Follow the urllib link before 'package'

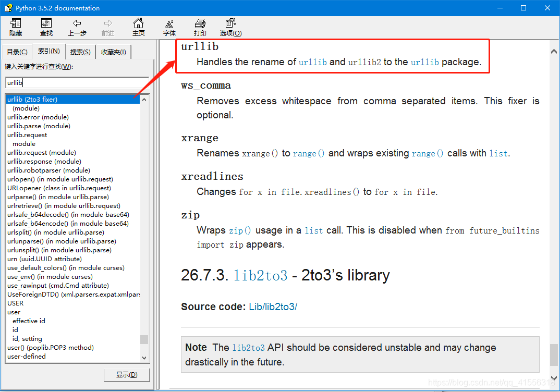(424, 62)
